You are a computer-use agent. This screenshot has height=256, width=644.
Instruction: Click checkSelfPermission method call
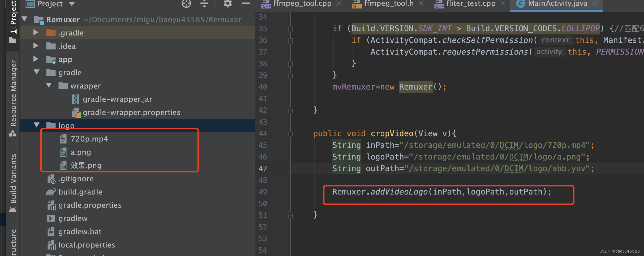[487, 40]
